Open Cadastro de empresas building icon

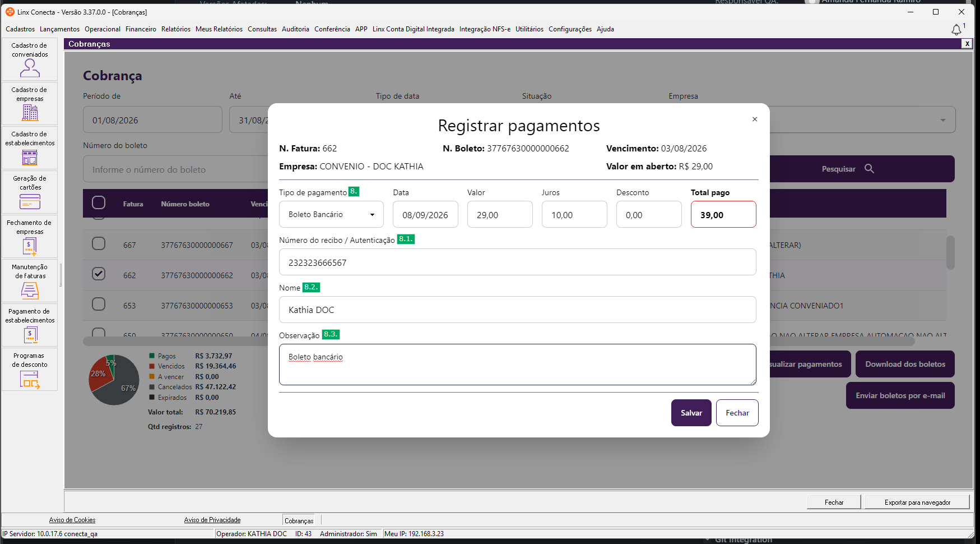(30, 112)
